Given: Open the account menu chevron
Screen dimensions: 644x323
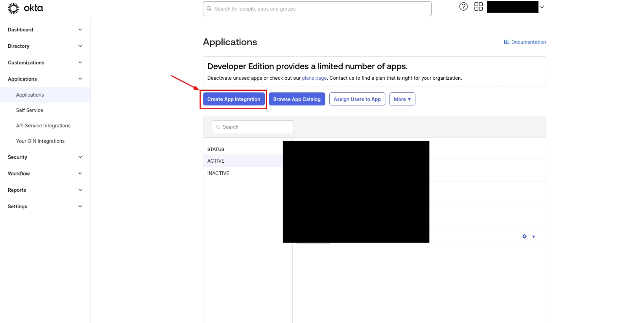Looking at the screenshot, I should [542, 7].
